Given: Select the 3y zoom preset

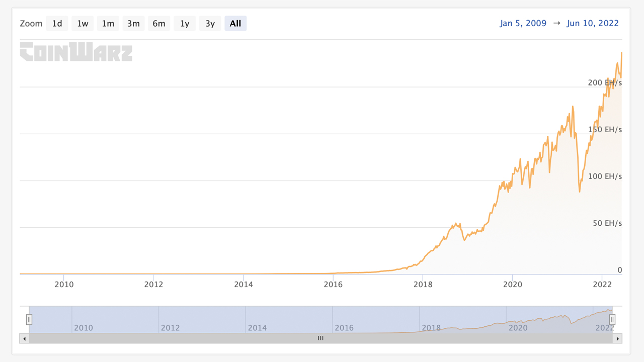Looking at the screenshot, I should click(210, 23).
